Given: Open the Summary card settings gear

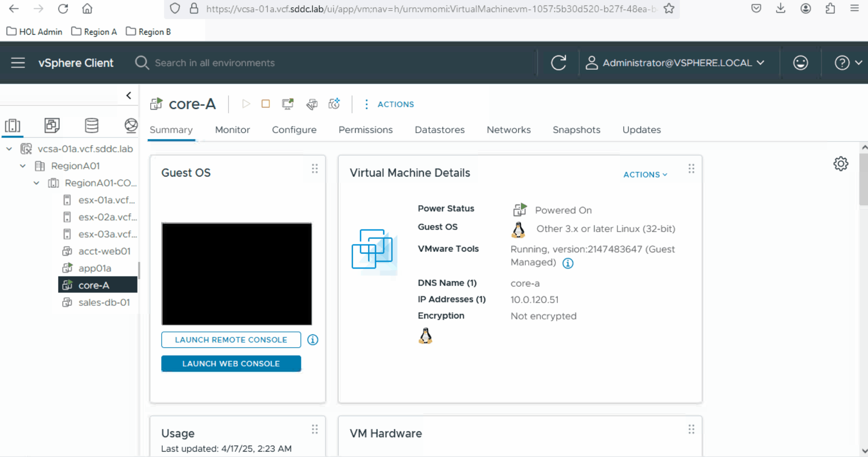Looking at the screenshot, I should [x=840, y=164].
